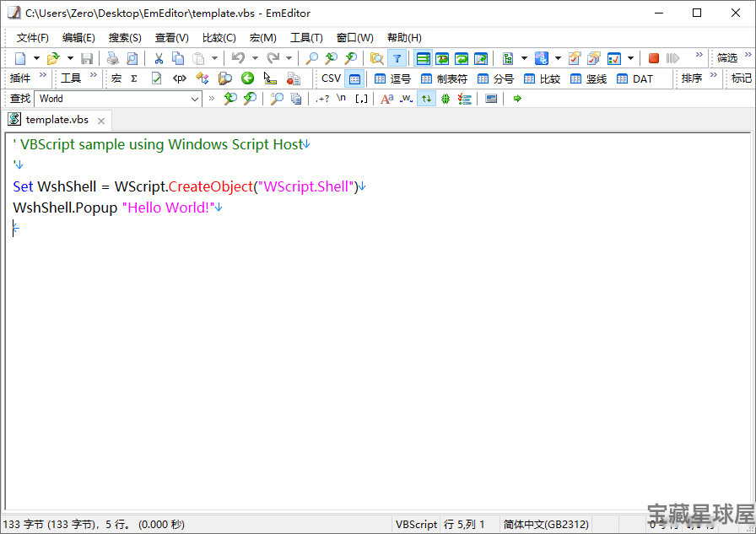The image size is (756, 534).
Task: Expand the Open file dropdown arrow
Action: (x=70, y=58)
